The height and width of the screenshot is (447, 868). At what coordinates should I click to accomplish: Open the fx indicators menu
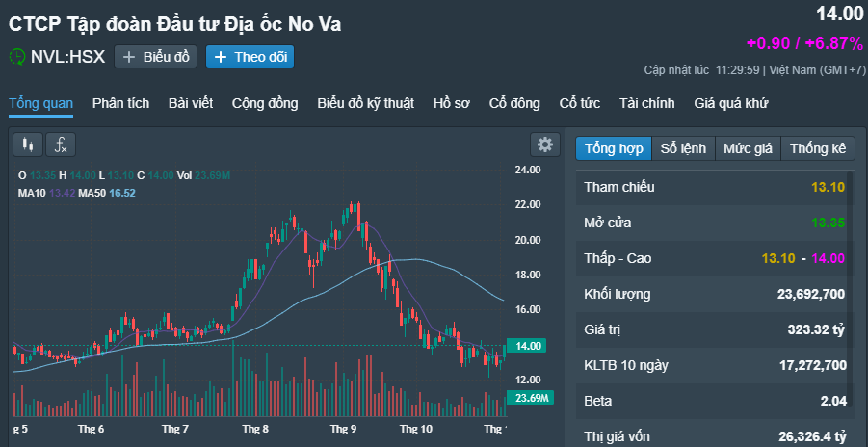[x=61, y=145]
